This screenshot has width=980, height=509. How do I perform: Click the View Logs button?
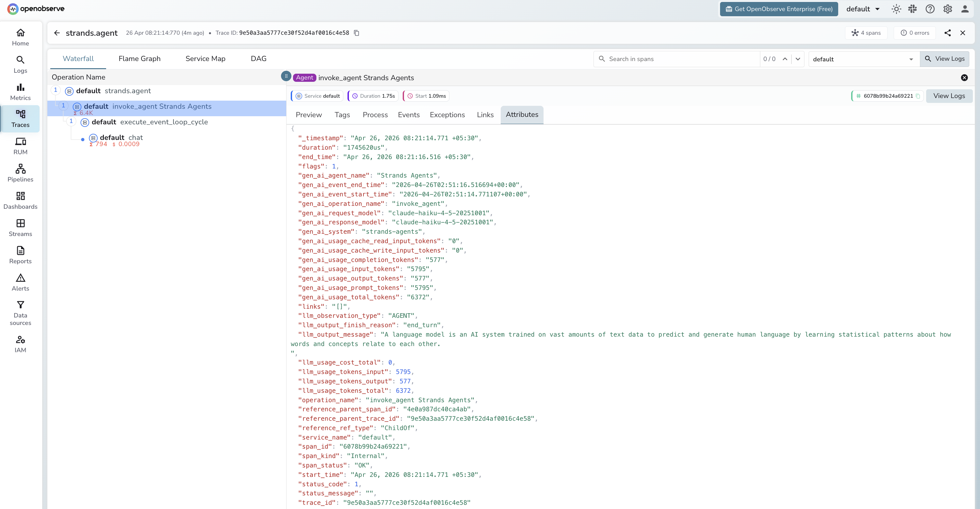tap(945, 59)
